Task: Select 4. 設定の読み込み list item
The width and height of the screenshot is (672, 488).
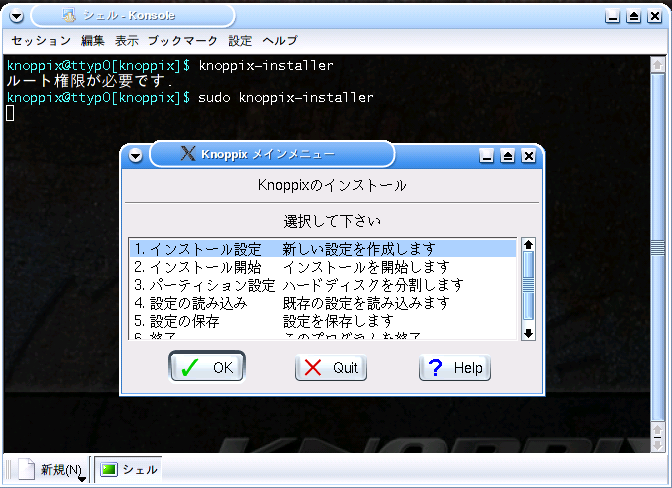Action: coord(323,303)
